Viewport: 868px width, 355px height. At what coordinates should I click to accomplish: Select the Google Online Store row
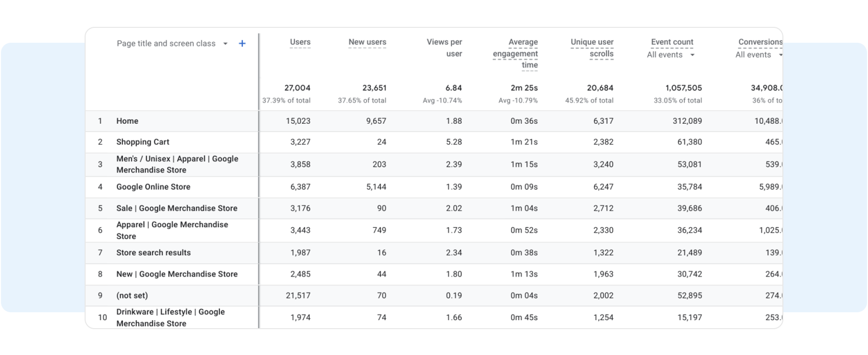[x=153, y=187]
